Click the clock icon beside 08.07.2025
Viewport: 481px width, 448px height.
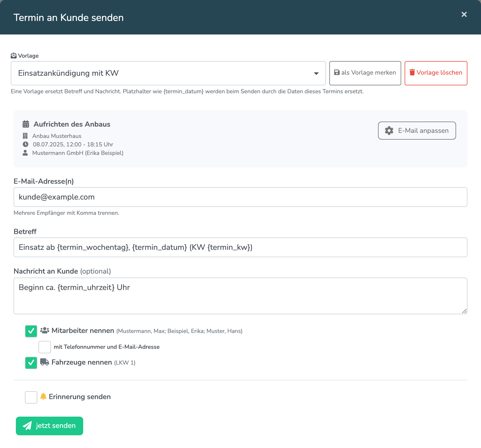pyautogui.click(x=25, y=144)
